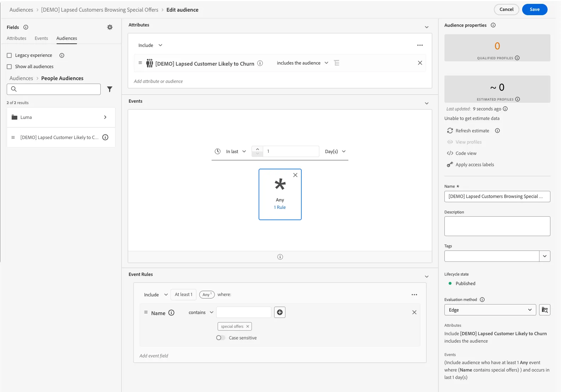Click the info icon next to attribute audience name
Image resolution: width=561 pixels, height=392 pixels.
point(260,63)
